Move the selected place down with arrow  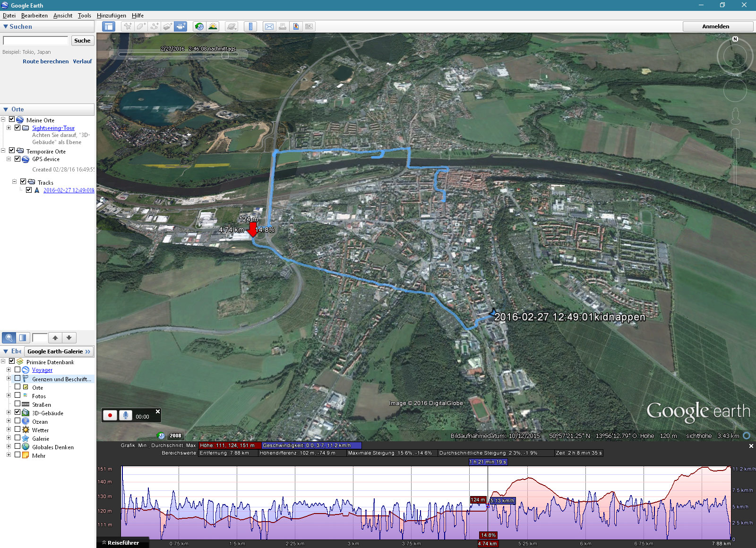click(69, 338)
